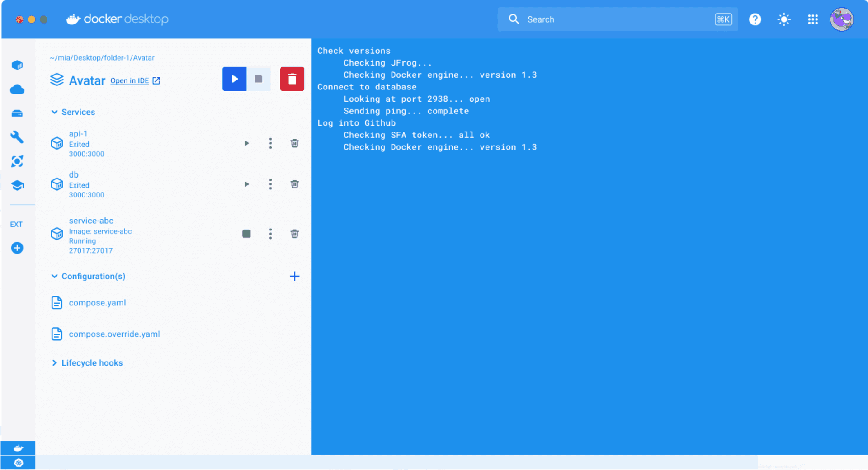Viewport: 868px width, 470px height.
Task: Open the more options menu for api-1
Action: click(x=270, y=143)
